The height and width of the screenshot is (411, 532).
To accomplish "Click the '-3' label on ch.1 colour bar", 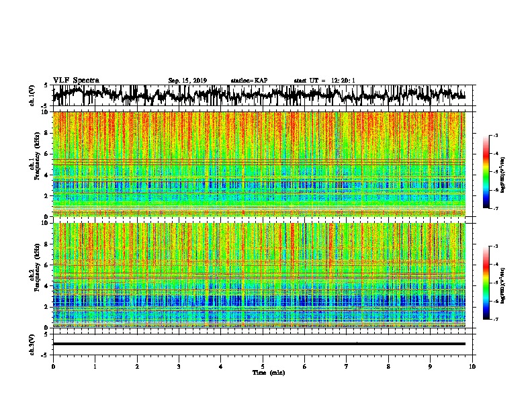I will click(x=495, y=136).
